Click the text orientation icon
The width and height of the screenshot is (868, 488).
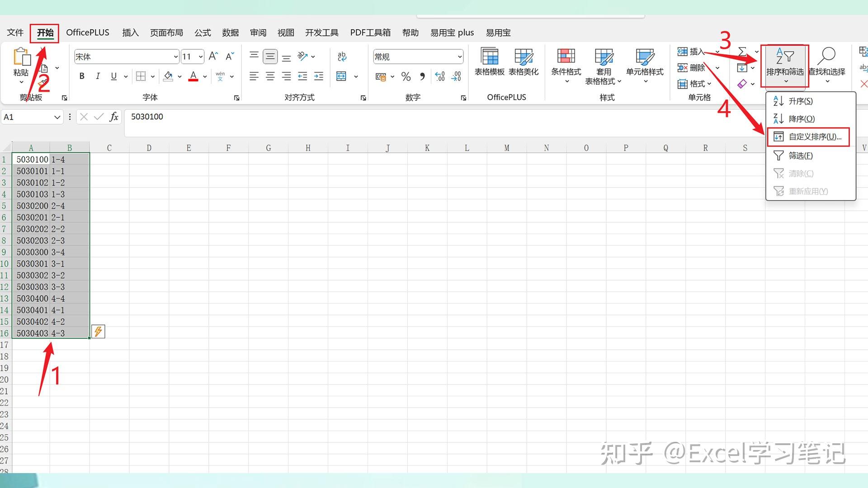coord(302,56)
